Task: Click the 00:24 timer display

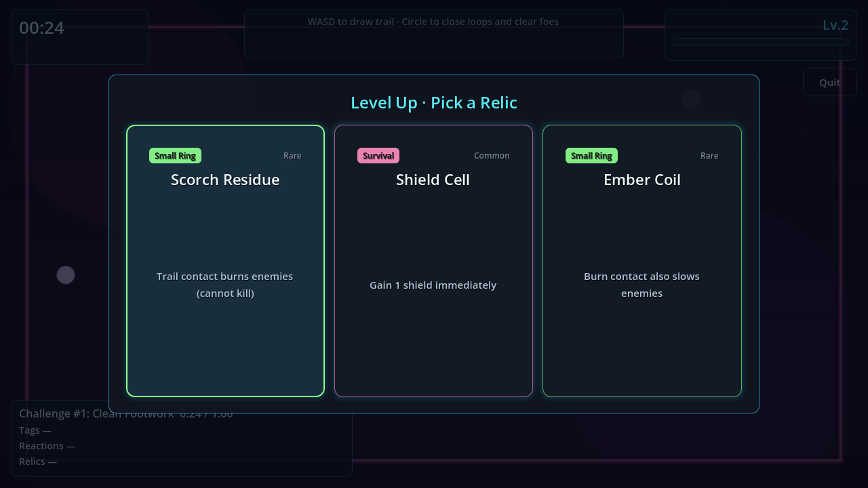Action: 41,28
